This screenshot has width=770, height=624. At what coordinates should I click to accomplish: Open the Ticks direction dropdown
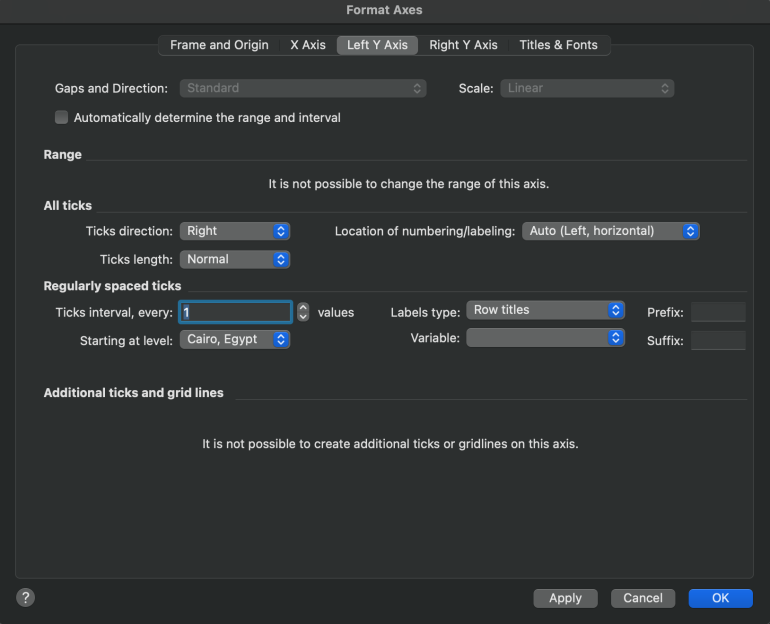(235, 231)
